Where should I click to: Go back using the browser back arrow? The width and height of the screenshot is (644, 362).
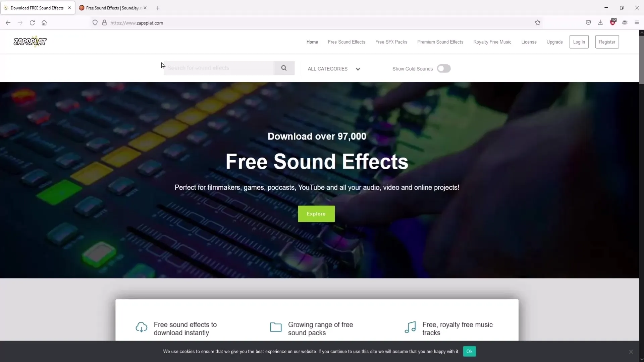pyautogui.click(x=8, y=23)
